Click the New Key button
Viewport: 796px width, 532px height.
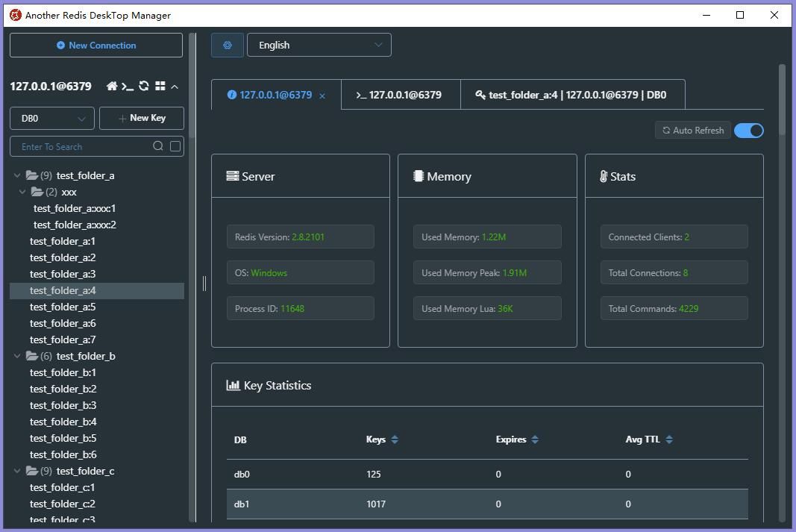(x=141, y=118)
